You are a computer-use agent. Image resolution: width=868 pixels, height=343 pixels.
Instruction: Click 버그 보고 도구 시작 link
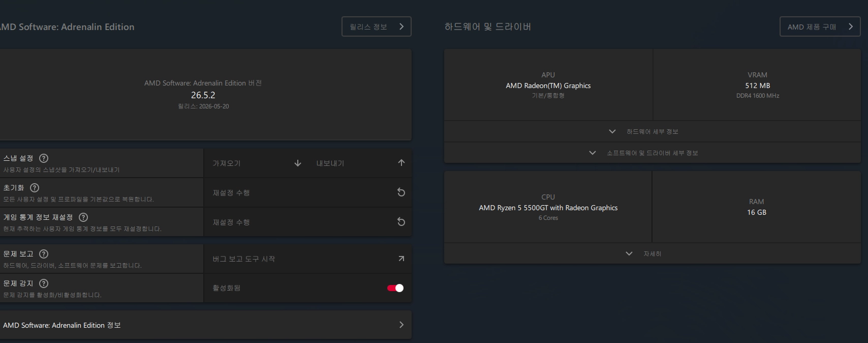(244, 259)
